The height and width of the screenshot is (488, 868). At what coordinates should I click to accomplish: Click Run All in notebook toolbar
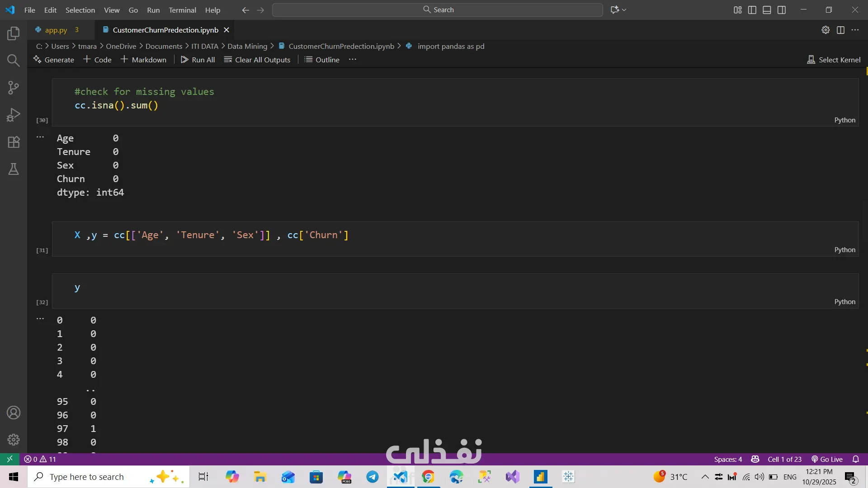[198, 60]
